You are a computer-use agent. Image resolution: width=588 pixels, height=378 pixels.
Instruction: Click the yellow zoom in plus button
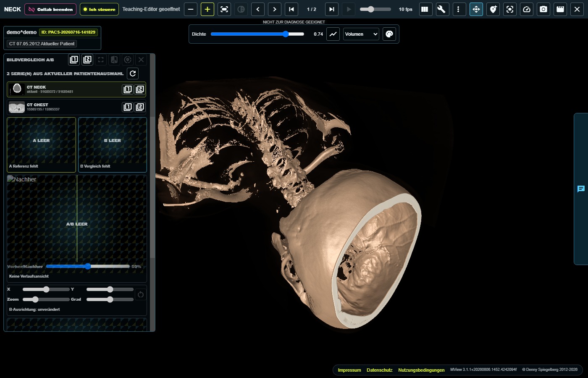[x=207, y=9]
